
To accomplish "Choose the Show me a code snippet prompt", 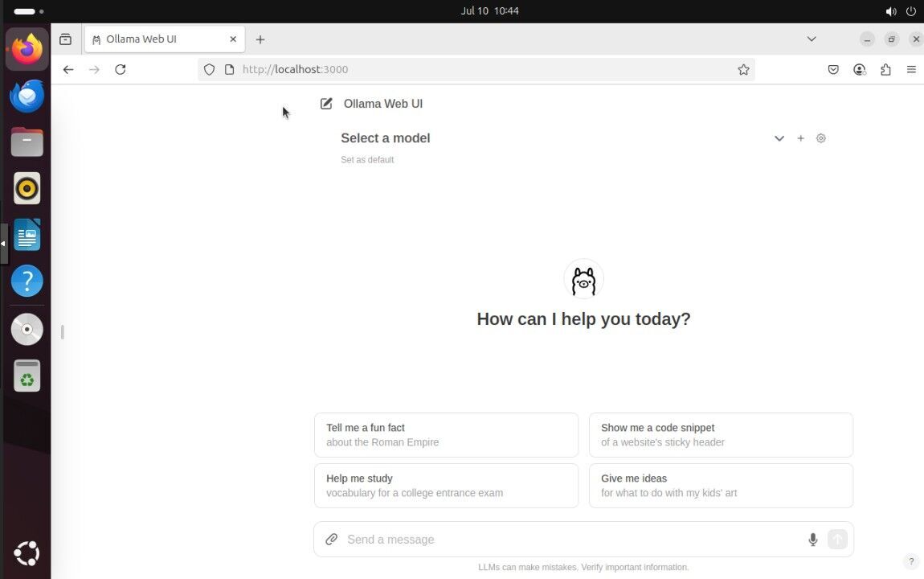I will (x=721, y=435).
